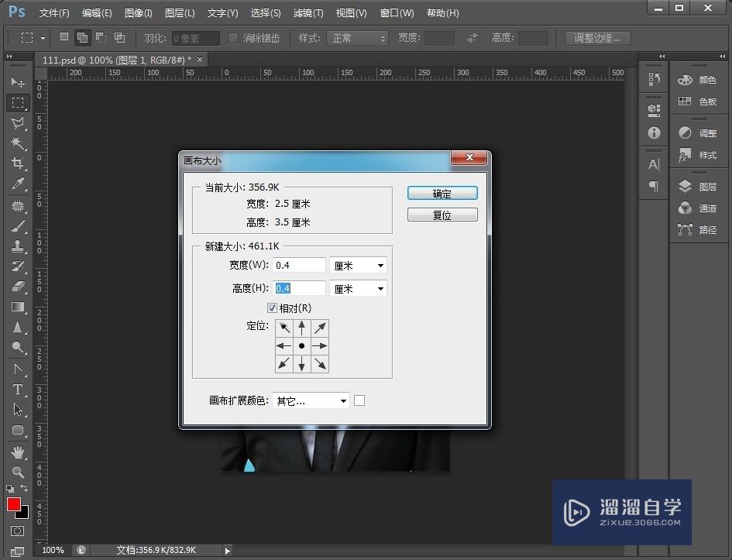This screenshot has height=560, width=732.
Task: Toggle Quick Mask mode
Action: click(x=18, y=531)
